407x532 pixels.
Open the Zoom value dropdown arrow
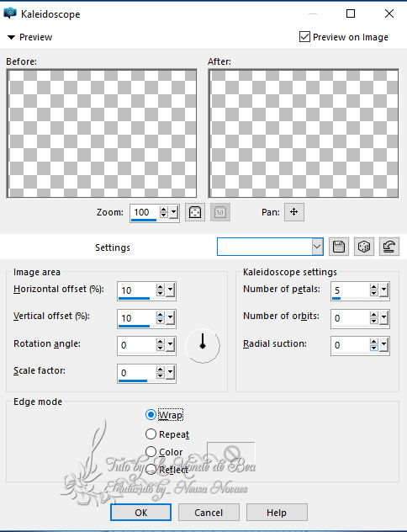tap(173, 213)
